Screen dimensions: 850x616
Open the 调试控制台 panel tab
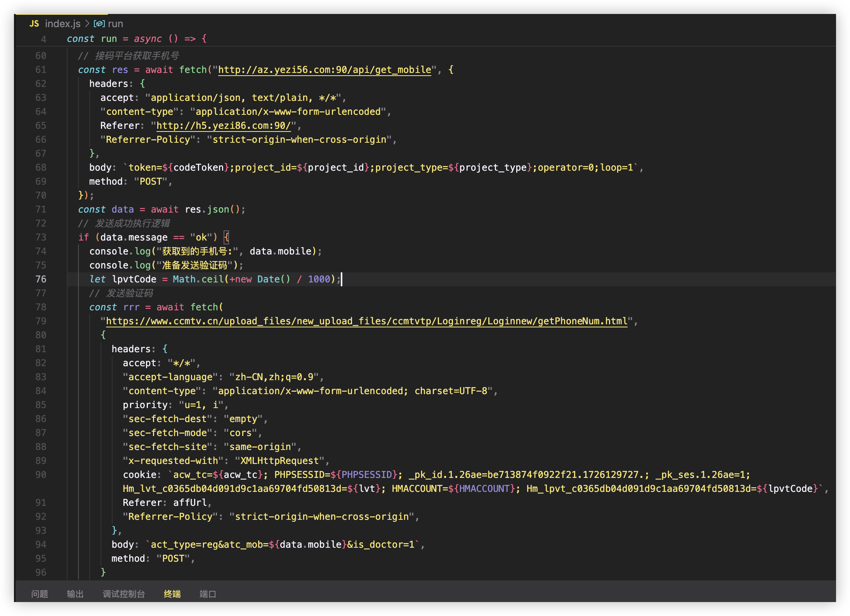(x=124, y=594)
